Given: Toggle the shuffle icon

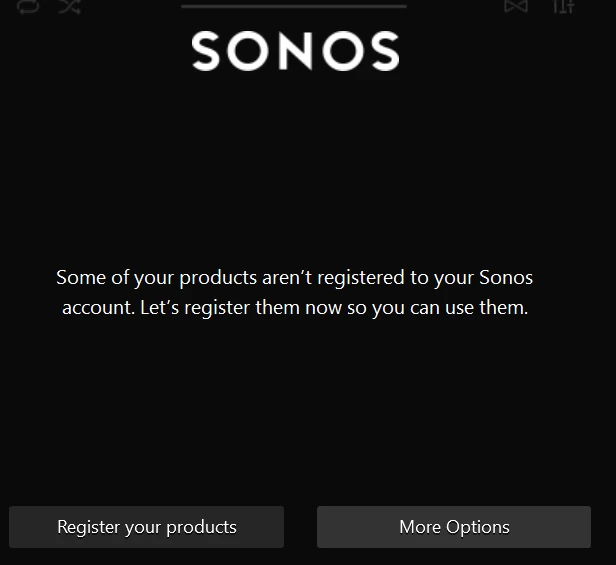Looking at the screenshot, I should (x=69, y=6).
